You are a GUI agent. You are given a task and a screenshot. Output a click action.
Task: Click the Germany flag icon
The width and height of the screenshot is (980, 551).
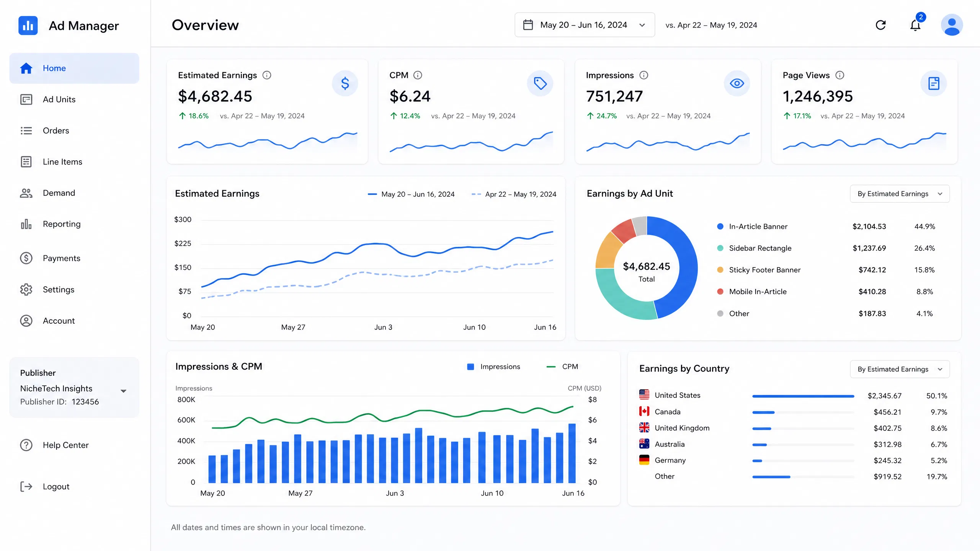tap(644, 460)
